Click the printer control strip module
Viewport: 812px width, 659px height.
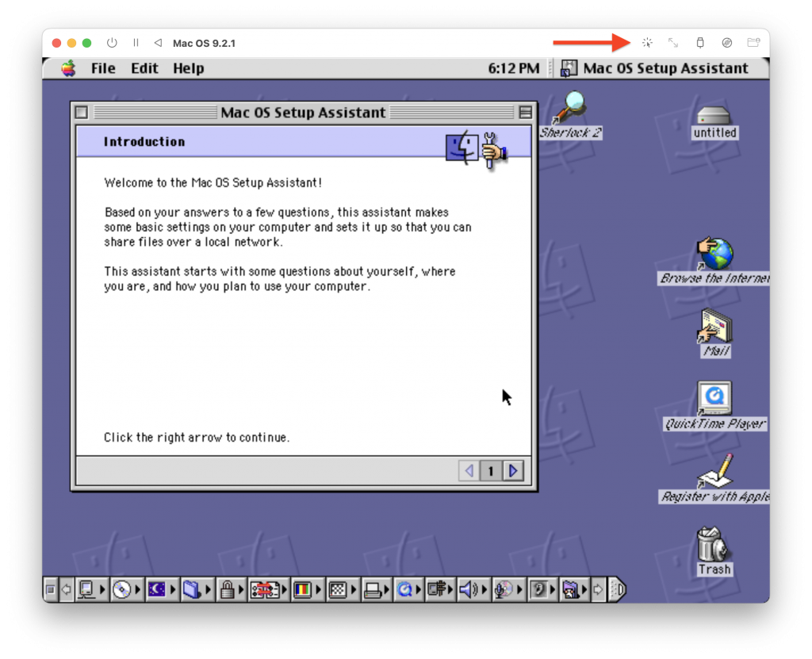(x=372, y=589)
